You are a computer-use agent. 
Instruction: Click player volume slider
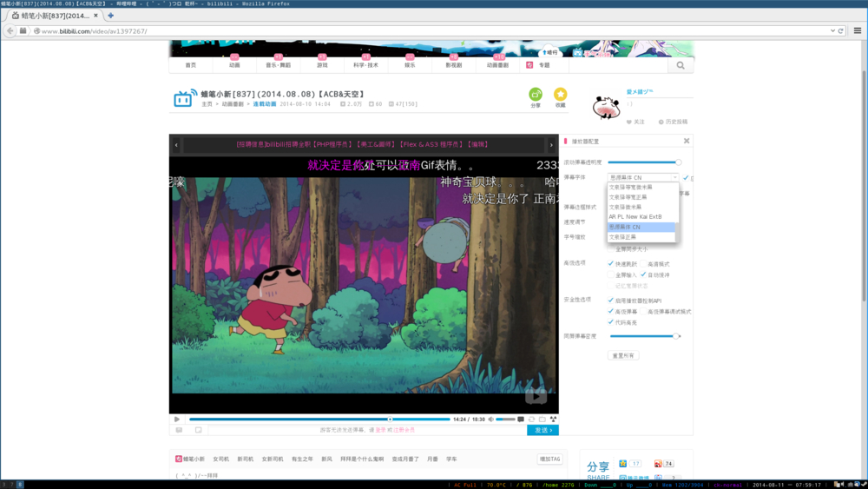pos(505,420)
